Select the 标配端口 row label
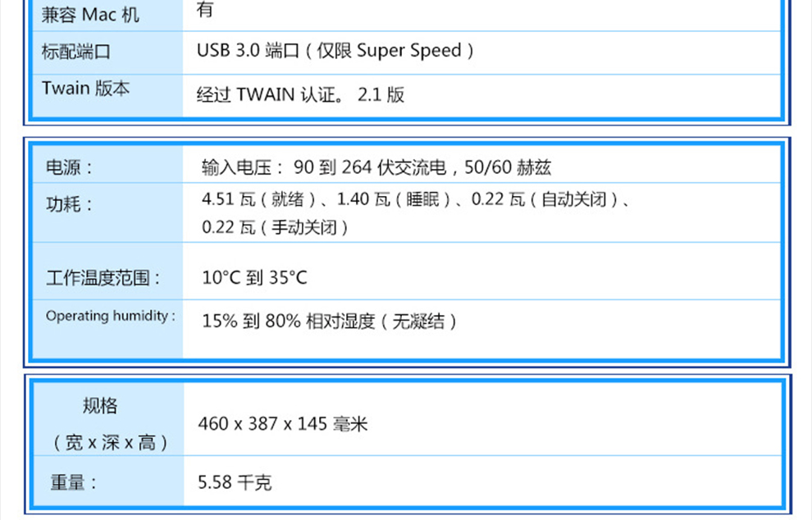 point(76,52)
